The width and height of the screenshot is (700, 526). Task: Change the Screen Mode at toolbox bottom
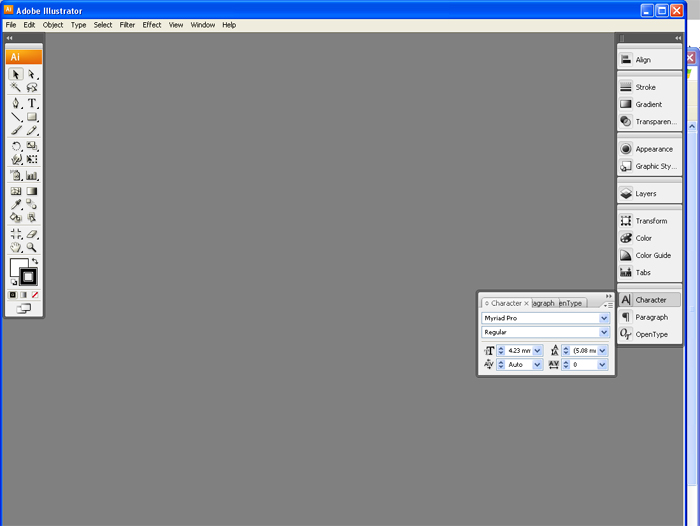pos(24,309)
